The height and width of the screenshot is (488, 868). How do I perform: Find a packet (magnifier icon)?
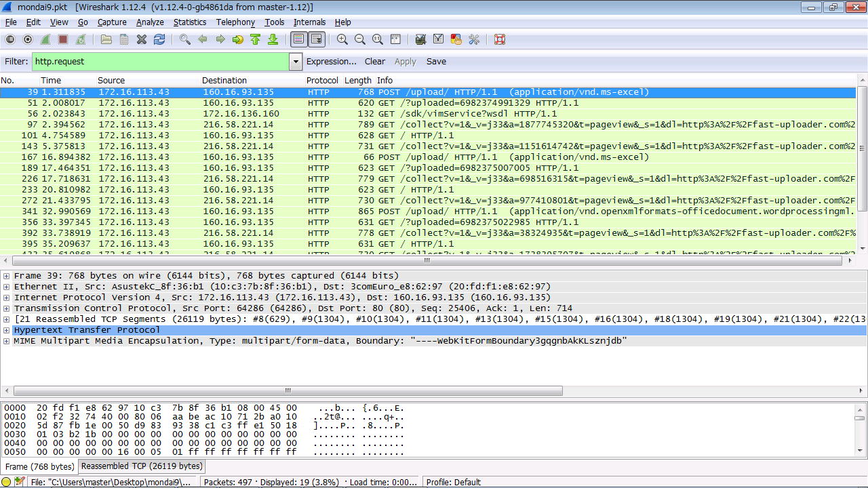click(x=185, y=39)
